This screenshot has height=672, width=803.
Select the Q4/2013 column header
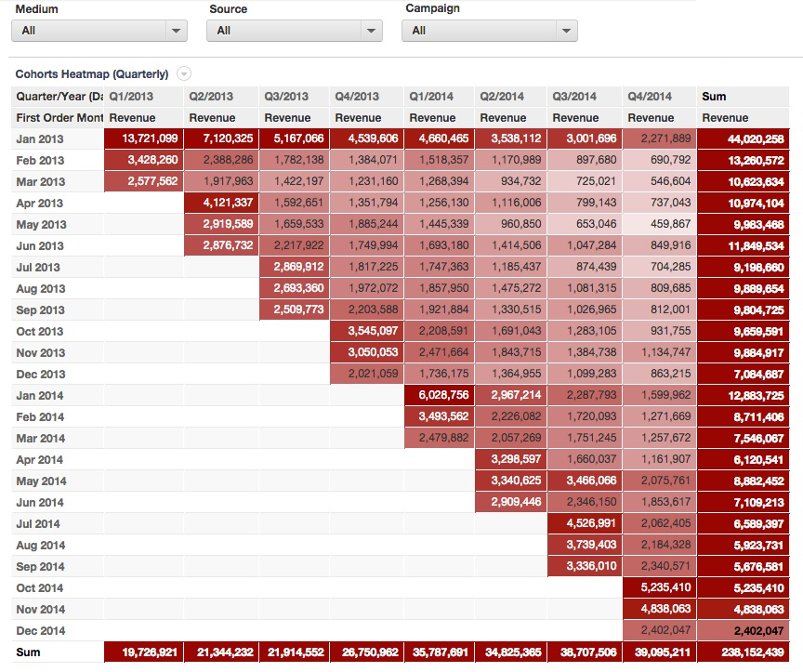pos(367,97)
